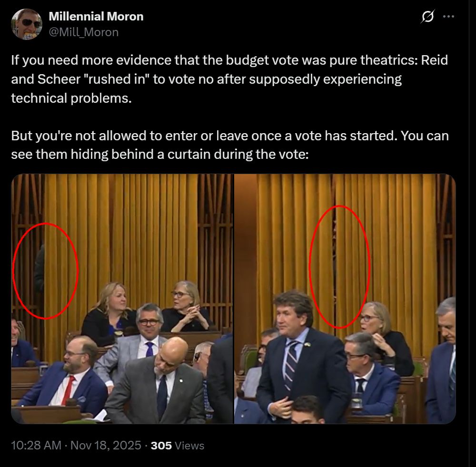The image size is (476, 467).
Task: Click the red oval in the right photo
Action: click(339, 267)
